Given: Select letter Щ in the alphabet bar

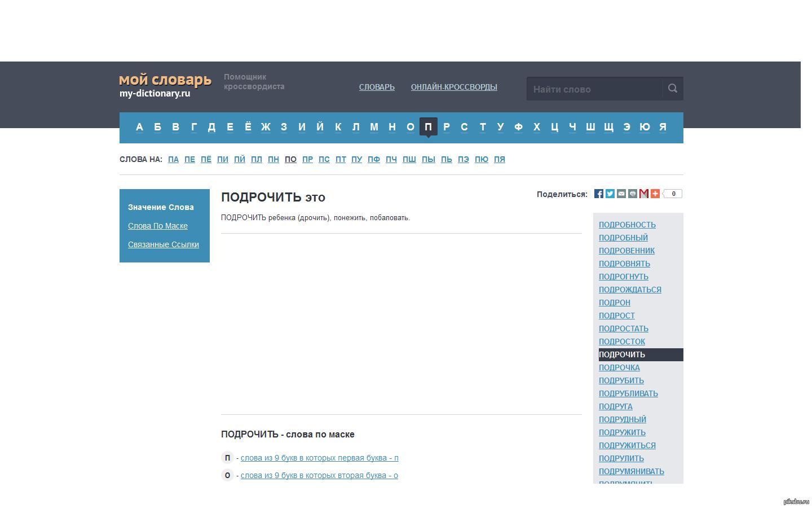Looking at the screenshot, I should tap(608, 127).
